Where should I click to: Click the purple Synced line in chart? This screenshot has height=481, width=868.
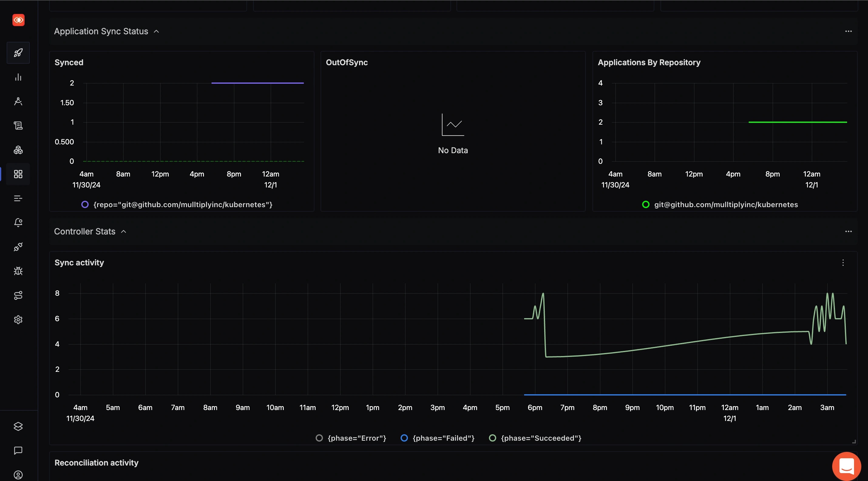(x=257, y=83)
